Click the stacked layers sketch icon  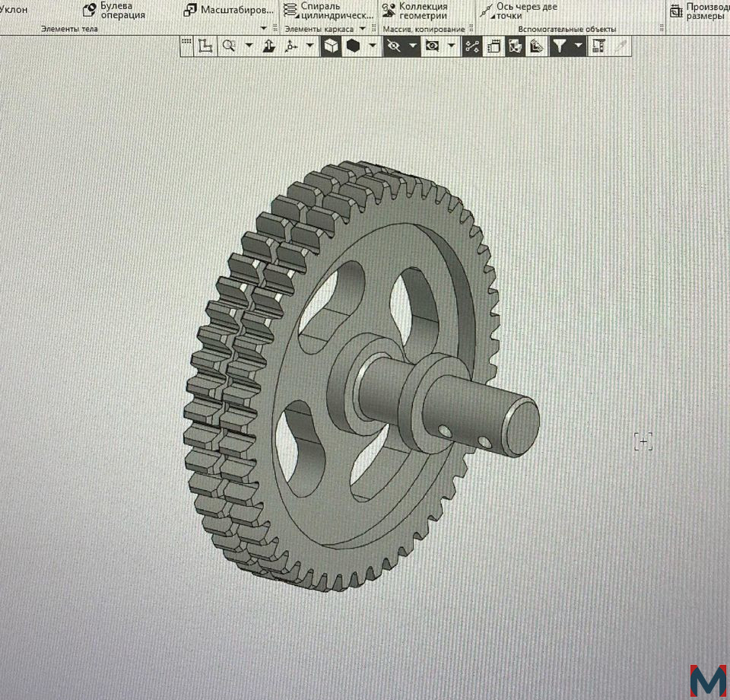[536, 46]
